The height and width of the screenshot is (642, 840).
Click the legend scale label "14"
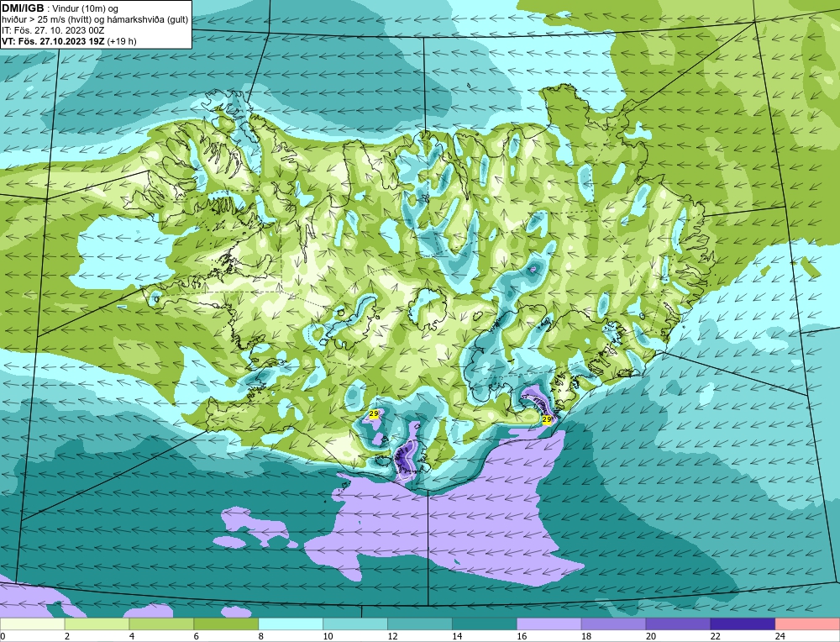(x=457, y=636)
